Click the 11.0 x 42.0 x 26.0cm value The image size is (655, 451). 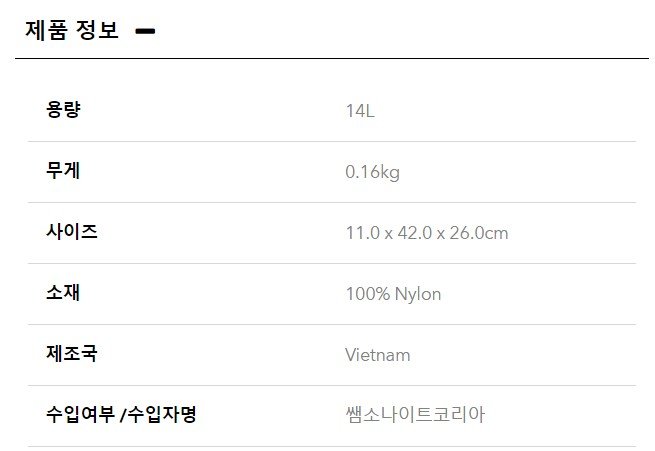click(x=427, y=233)
